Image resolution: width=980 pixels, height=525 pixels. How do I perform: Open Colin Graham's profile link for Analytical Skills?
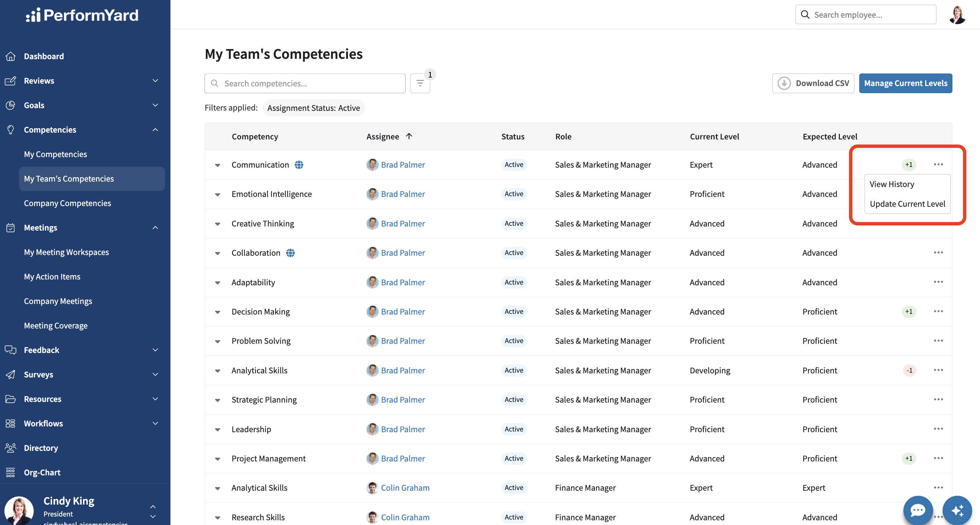[x=405, y=488]
